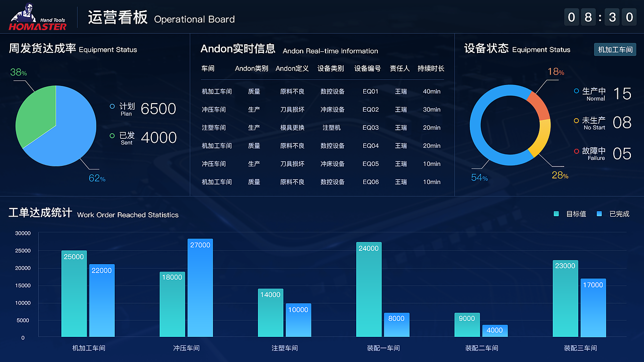Click the planned value 6500
This screenshot has height=362, width=644.
pyautogui.click(x=158, y=109)
